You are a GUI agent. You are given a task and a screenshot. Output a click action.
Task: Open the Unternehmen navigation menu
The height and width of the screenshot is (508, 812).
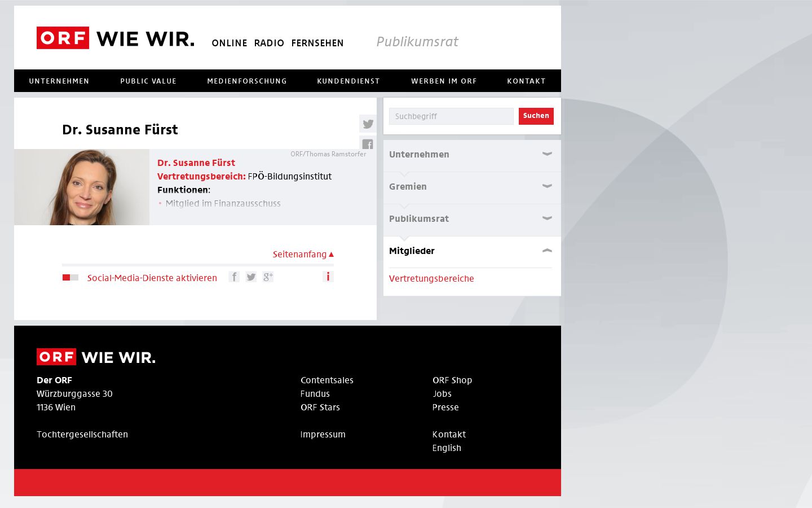(59, 81)
